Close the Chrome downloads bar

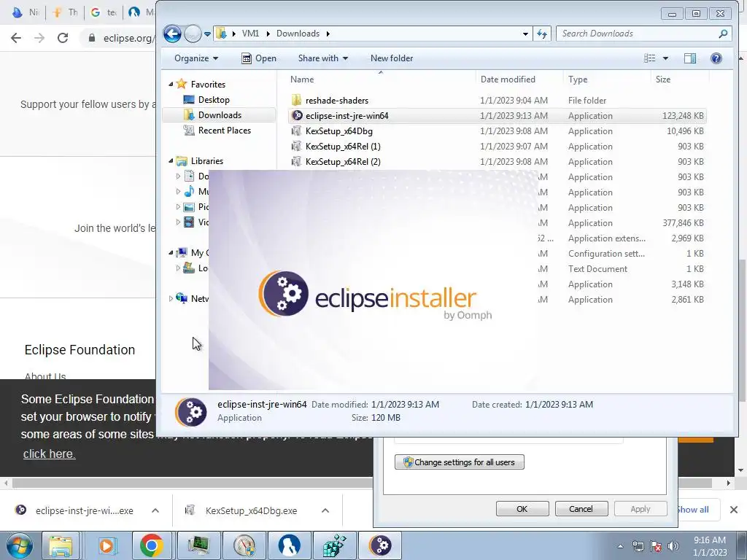734,510
